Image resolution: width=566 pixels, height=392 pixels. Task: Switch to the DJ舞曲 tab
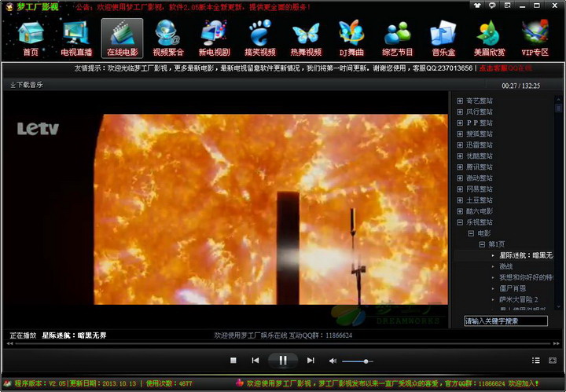coord(351,37)
